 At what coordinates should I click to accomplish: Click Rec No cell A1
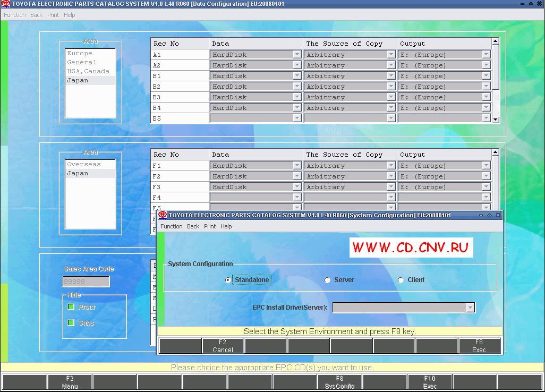click(180, 55)
